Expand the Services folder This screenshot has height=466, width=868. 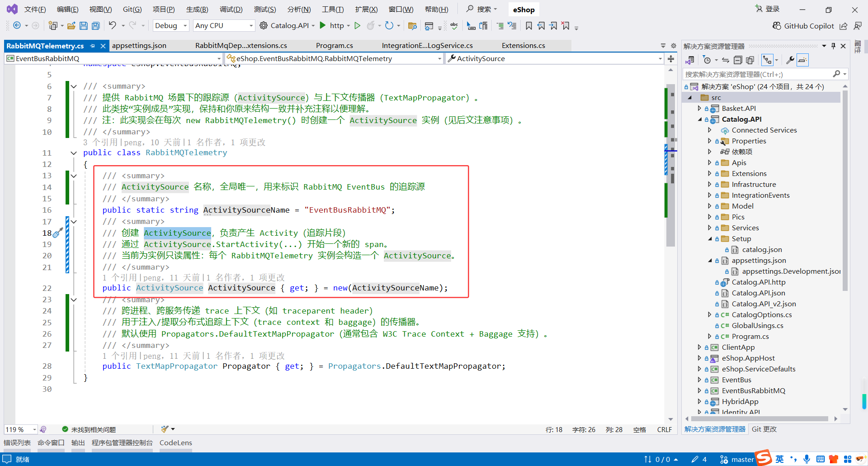[x=710, y=228]
